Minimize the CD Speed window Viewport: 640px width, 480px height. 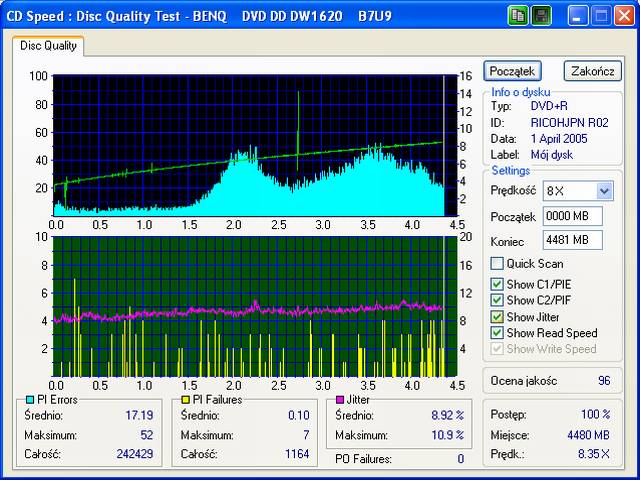click(x=577, y=16)
